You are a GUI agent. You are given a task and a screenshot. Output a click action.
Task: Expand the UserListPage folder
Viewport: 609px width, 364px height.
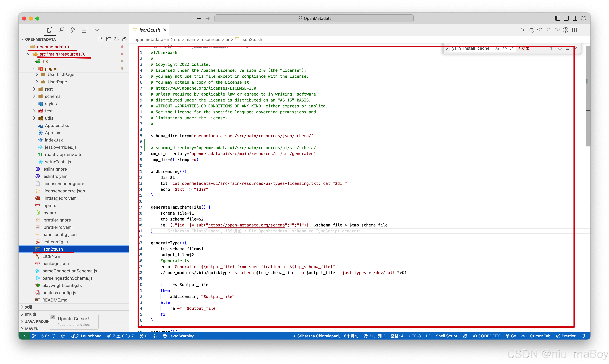(x=37, y=75)
